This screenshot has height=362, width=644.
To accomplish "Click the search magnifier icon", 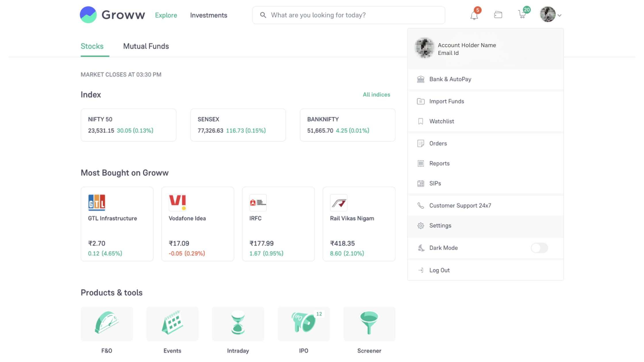I will (x=263, y=15).
